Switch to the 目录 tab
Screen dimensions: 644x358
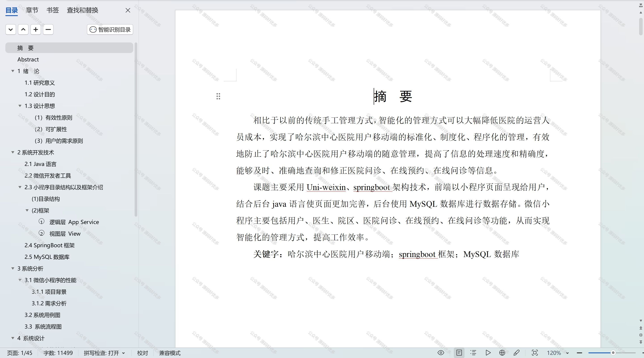pyautogui.click(x=12, y=10)
